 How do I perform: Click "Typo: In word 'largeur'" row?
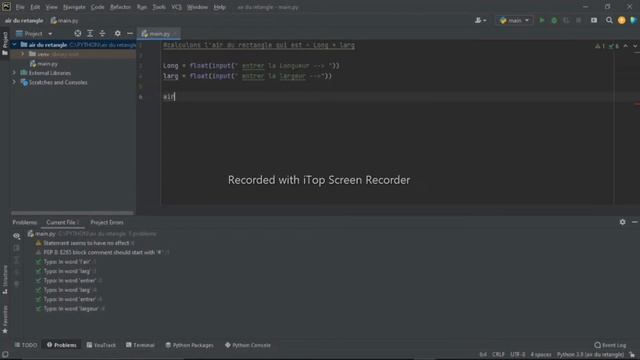(x=71, y=309)
